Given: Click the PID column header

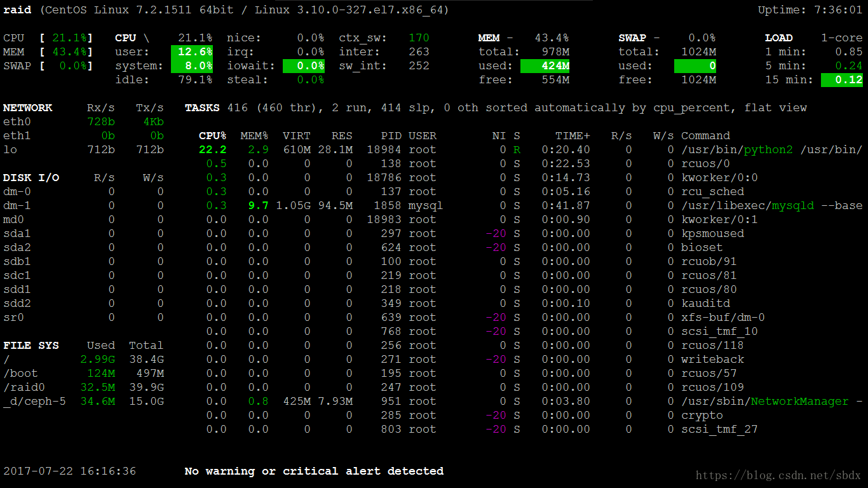Looking at the screenshot, I should [391, 136].
